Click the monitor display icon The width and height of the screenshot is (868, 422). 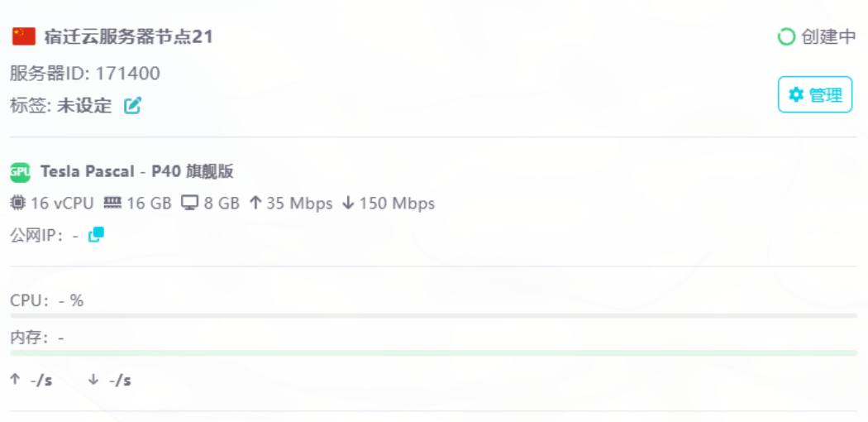tap(189, 204)
